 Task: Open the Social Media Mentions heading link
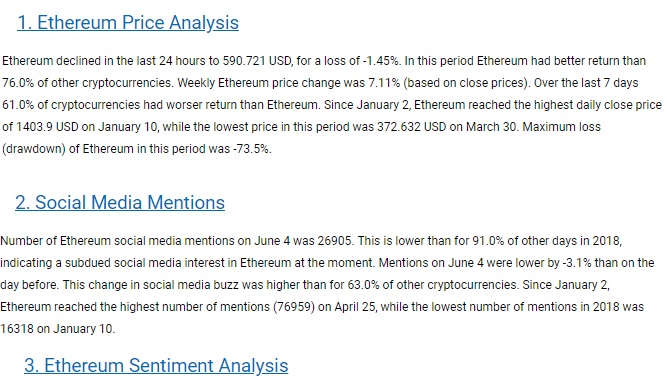pos(120,203)
